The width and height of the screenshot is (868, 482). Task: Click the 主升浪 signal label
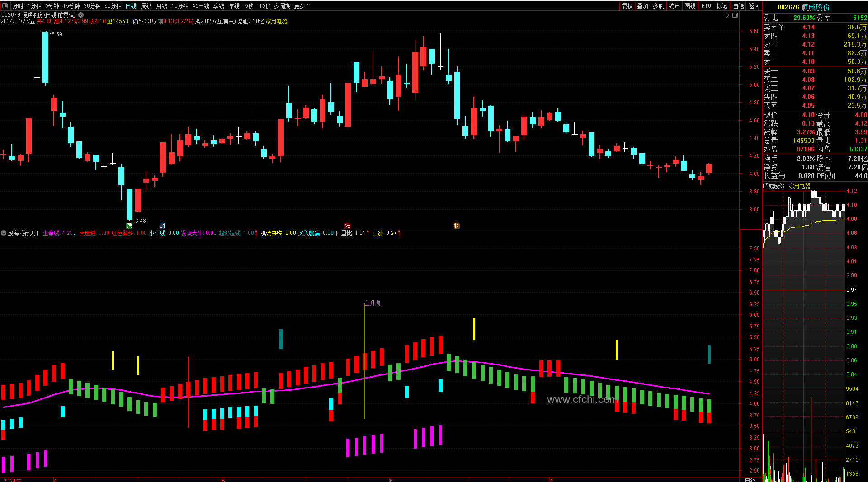coord(373,303)
